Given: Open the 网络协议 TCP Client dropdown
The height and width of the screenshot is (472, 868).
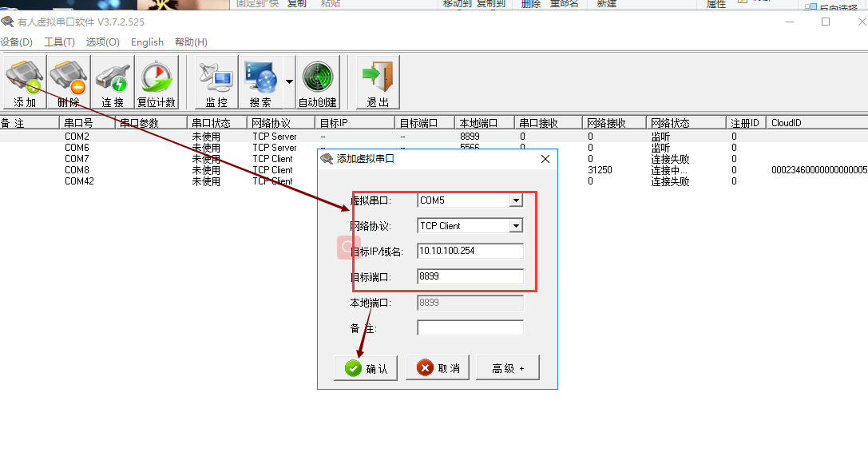Looking at the screenshot, I should pos(516,226).
